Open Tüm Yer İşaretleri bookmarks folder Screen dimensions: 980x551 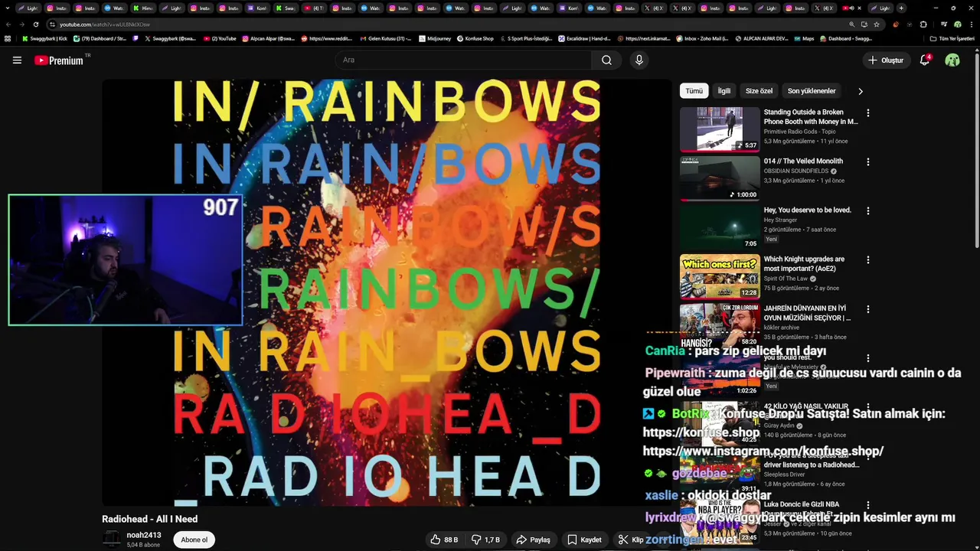pyautogui.click(x=952, y=38)
